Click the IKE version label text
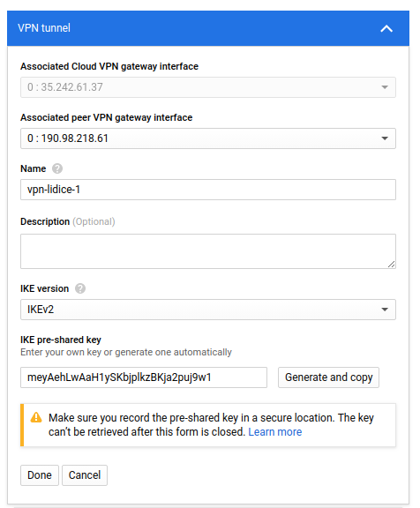Viewport: 420px width, 508px height. coord(45,288)
